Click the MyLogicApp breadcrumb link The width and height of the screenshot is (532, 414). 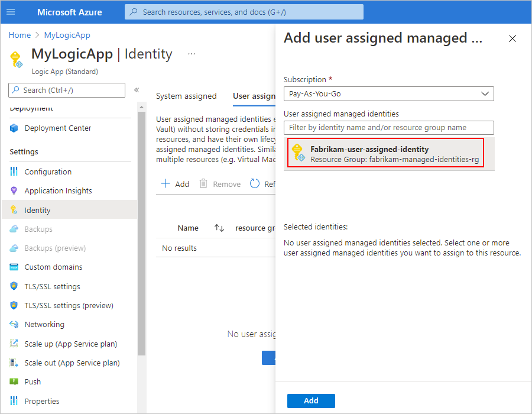click(67, 35)
